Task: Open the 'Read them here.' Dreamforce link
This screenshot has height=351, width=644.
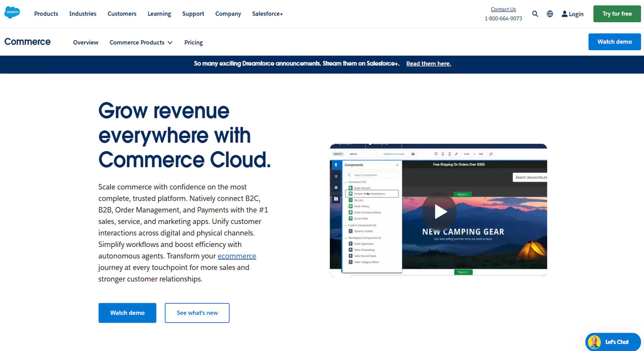Action: coord(428,64)
